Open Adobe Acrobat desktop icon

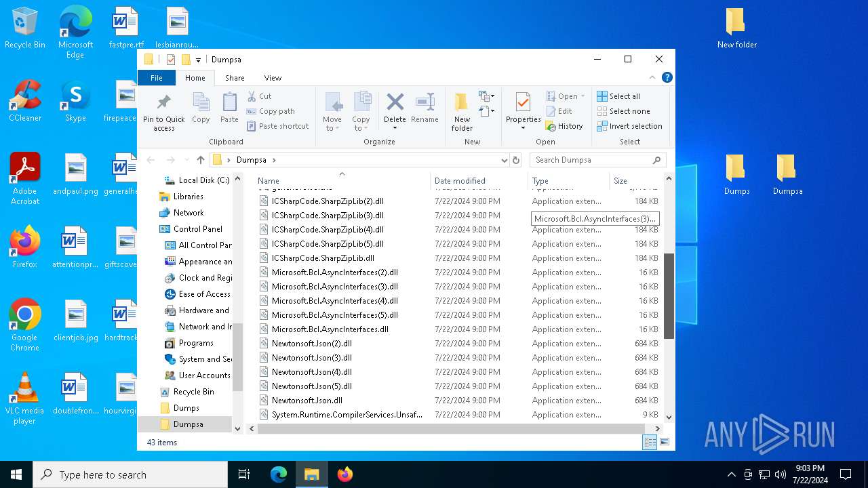click(25, 178)
